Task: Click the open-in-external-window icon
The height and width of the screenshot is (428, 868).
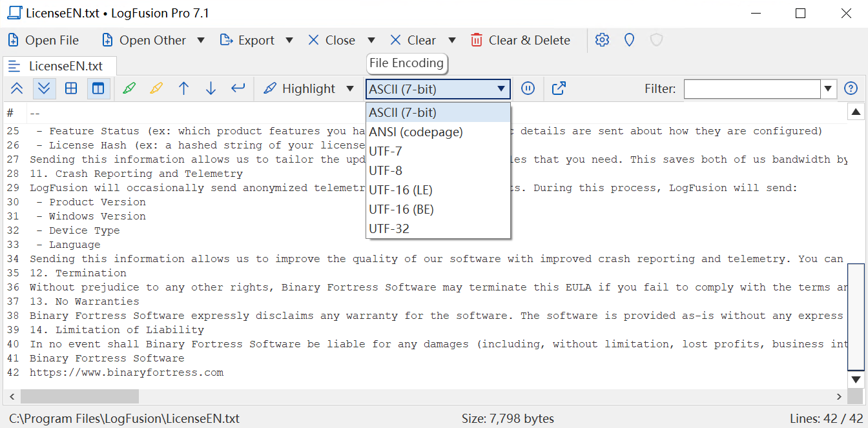Action: coord(559,88)
